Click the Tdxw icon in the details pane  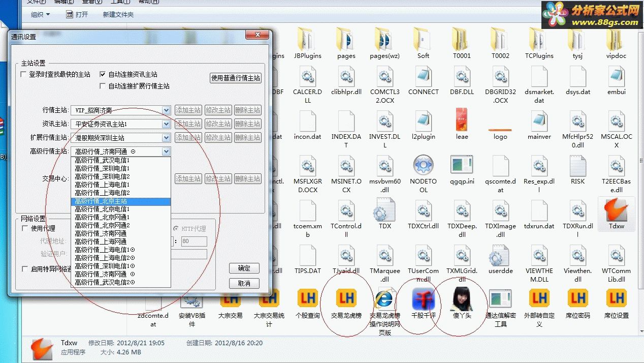coord(42,348)
